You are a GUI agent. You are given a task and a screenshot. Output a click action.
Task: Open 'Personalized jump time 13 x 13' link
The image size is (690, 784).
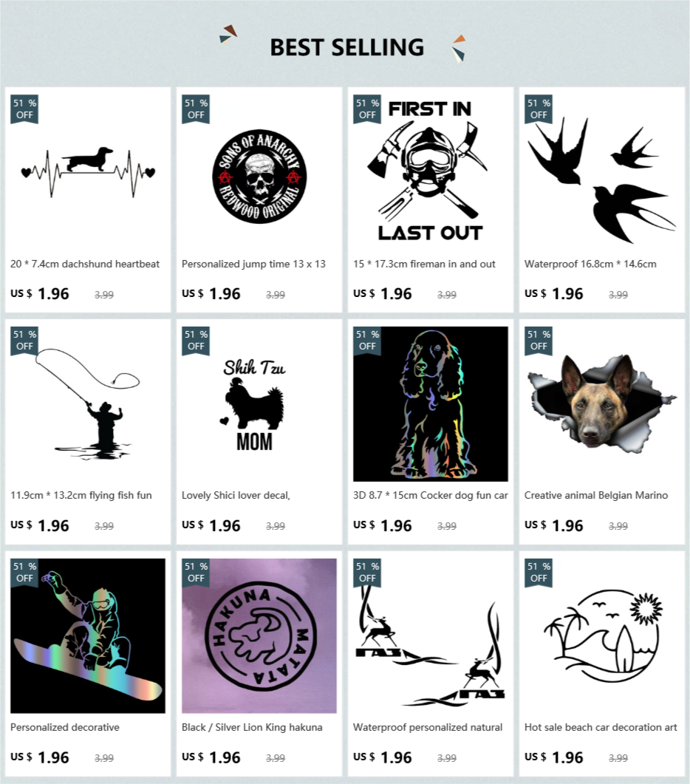coord(253,264)
